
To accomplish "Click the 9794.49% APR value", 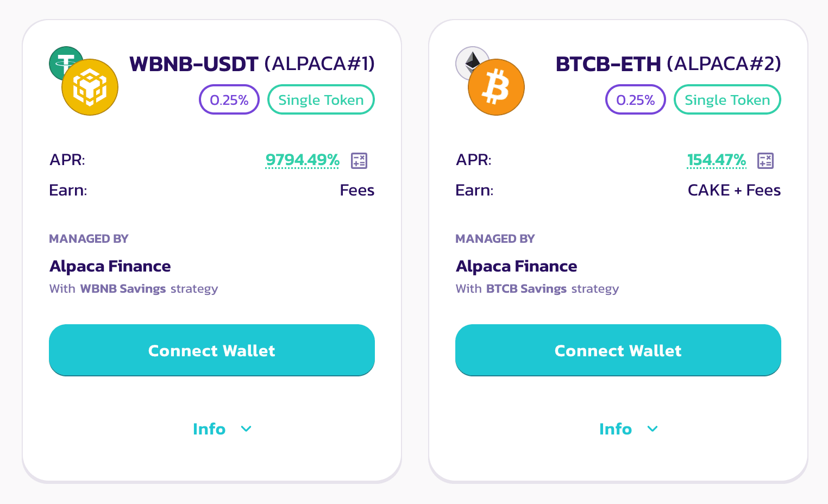I will (302, 160).
